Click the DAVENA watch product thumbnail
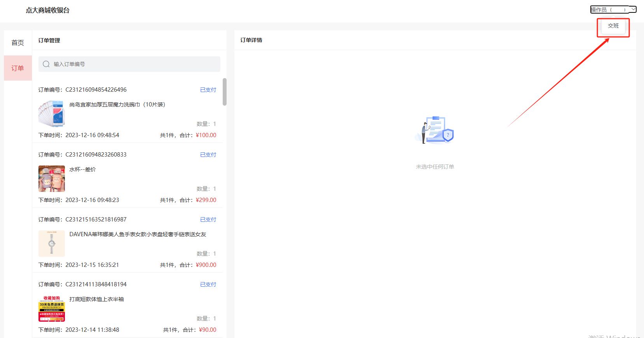This screenshot has height=338, width=644. click(x=52, y=244)
